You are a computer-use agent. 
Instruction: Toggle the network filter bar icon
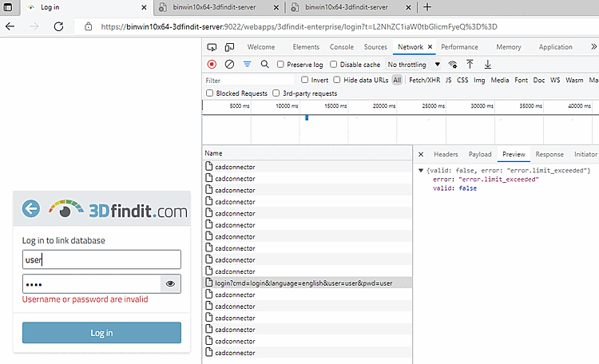point(247,64)
